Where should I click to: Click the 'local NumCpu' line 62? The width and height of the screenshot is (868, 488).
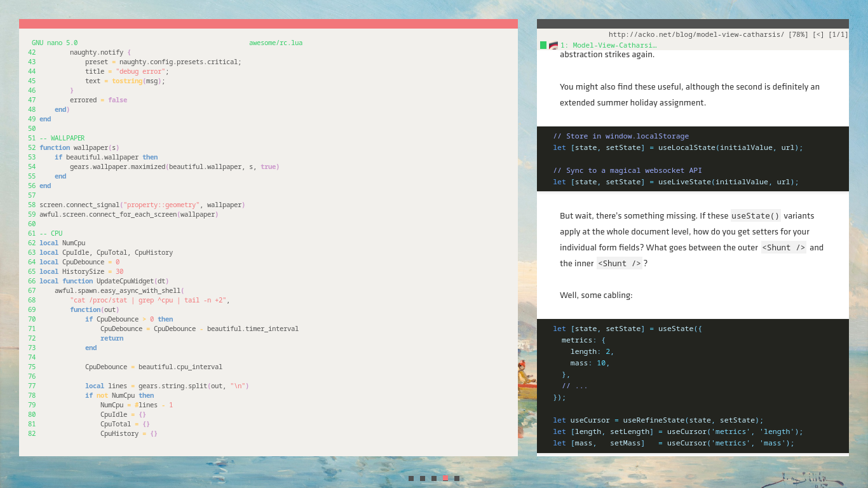pos(62,243)
